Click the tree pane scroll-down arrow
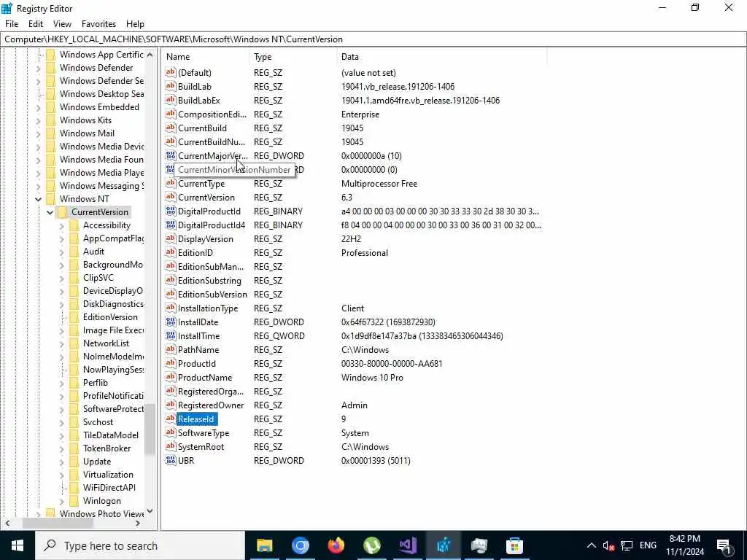 [x=150, y=511]
